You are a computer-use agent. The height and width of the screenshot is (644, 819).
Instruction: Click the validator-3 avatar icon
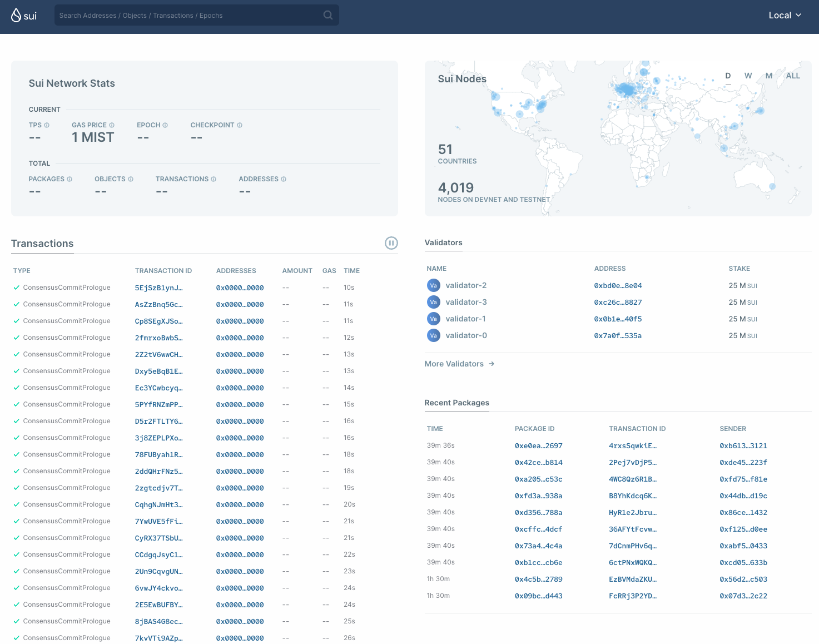433,302
